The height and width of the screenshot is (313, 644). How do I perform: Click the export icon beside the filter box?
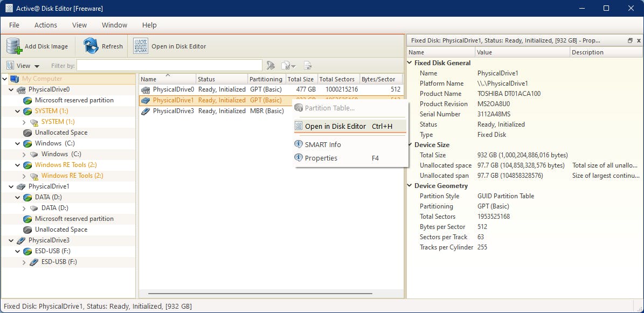[x=308, y=65]
